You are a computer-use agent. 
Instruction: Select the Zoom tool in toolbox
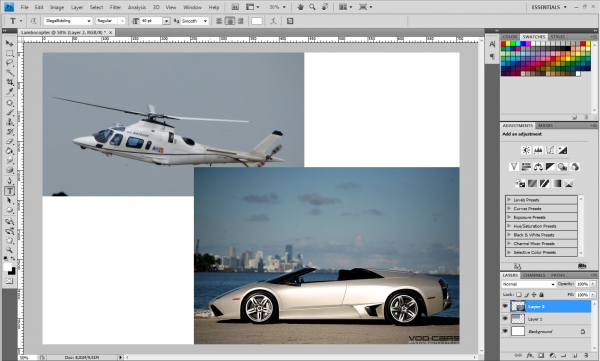[9, 250]
